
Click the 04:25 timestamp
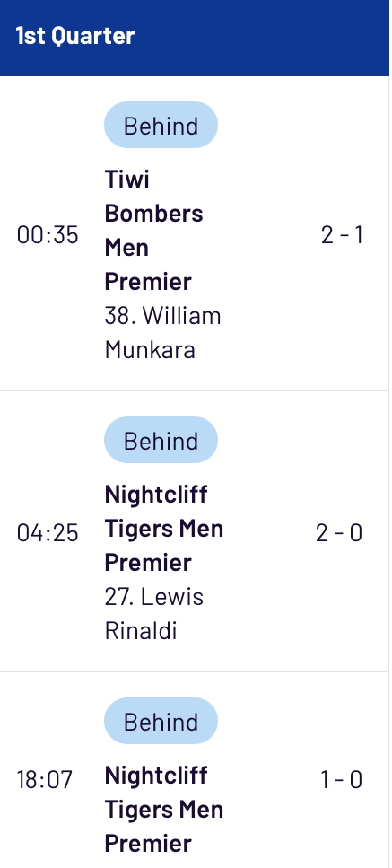[48, 533]
